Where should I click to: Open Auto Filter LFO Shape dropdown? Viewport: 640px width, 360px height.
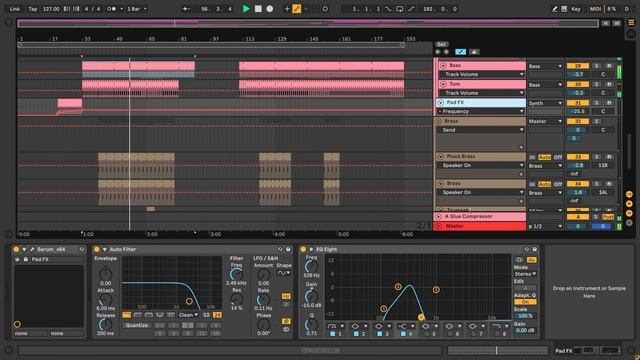[284, 273]
